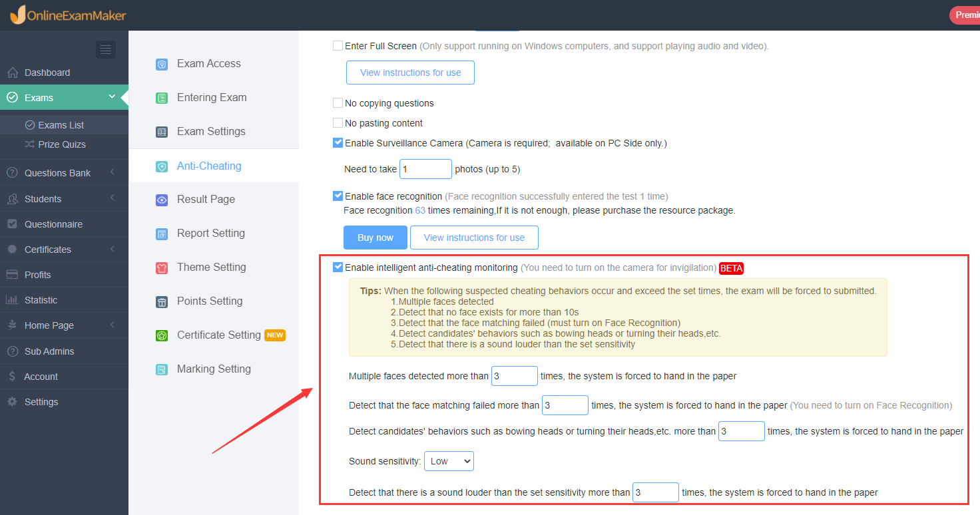Click the Exam Settings icon
The height and width of the screenshot is (515, 980).
(162, 132)
